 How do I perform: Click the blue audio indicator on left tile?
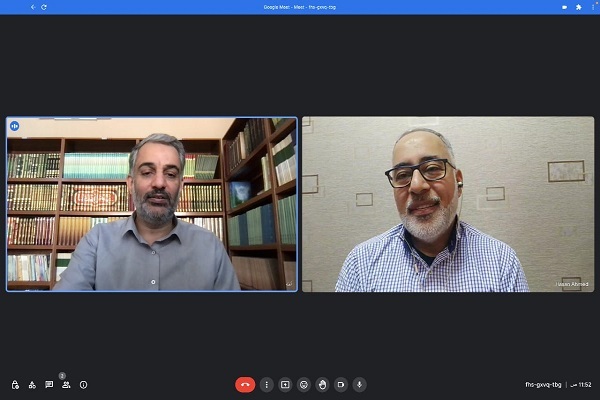pyautogui.click(x=15, y=126)
